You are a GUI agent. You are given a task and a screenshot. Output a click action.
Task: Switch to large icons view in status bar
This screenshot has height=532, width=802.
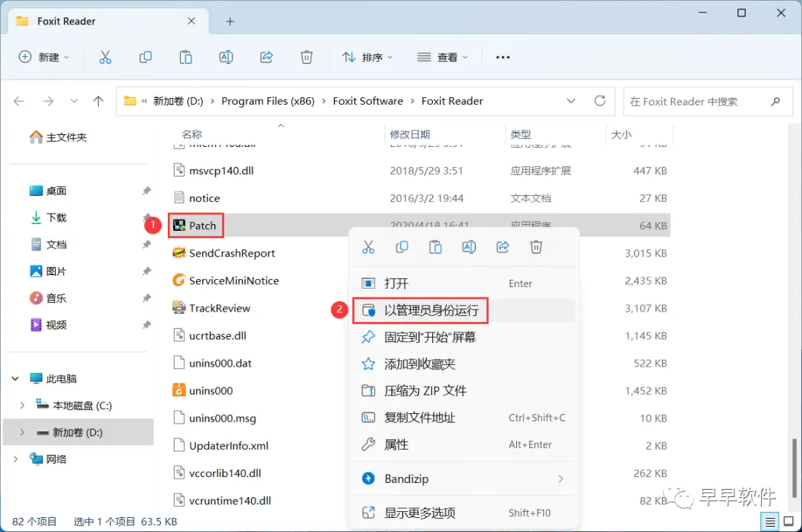click(789, 522)
